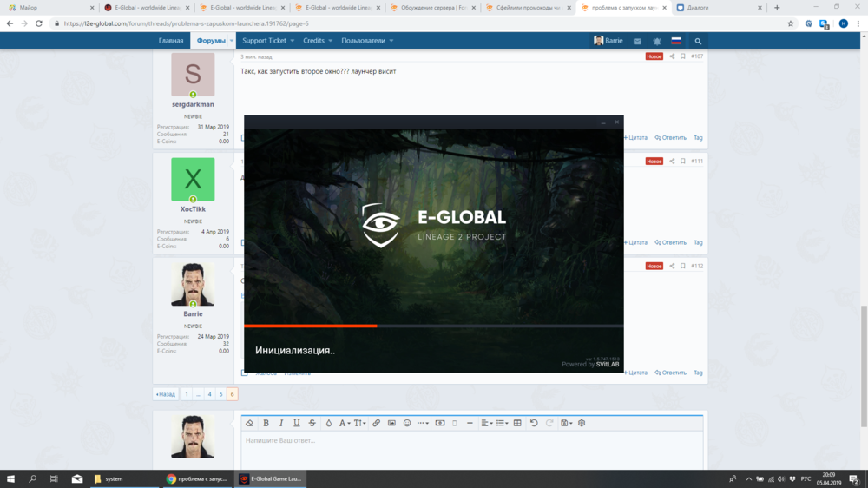The image size is (868, 488).
Task: Insert a link using the chain icon
Action: click(x=376, y=423)
